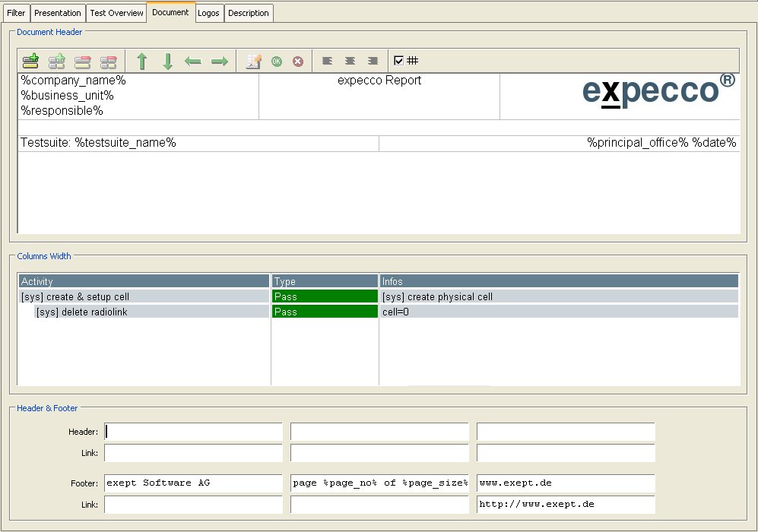Apply right alignment to the cell

[x=373, y=61]
